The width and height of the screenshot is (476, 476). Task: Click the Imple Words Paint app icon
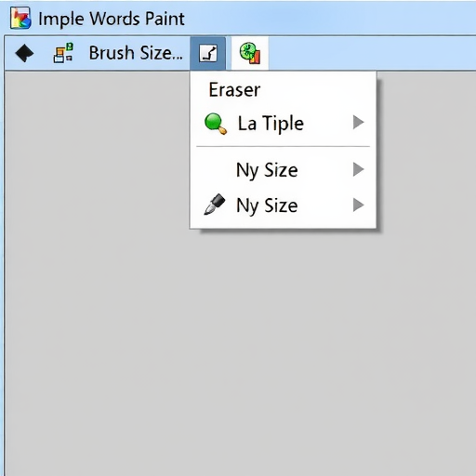click(20, 19)
